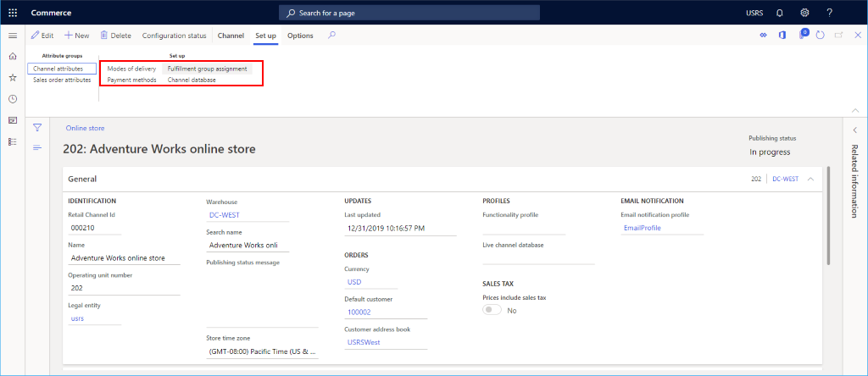Click the In progress publishing status
Image resolution: width=868 pixels, height=376 pixels.
(770, 152)
